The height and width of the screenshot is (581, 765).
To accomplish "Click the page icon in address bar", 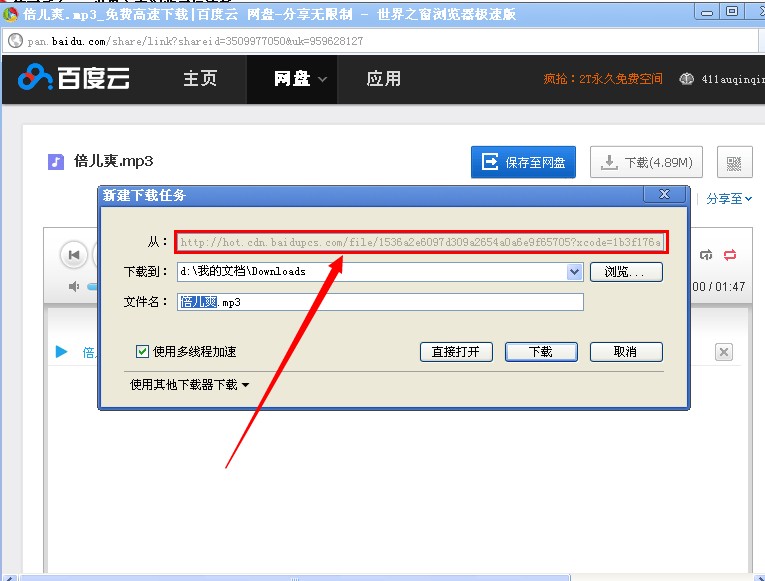I will 16,40.
